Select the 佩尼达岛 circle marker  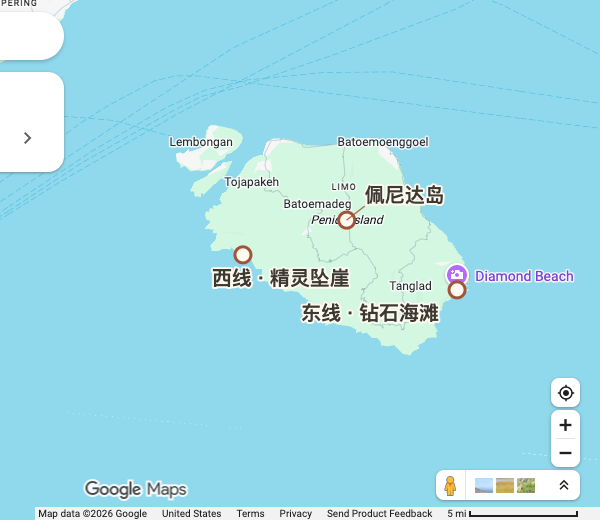346,220
